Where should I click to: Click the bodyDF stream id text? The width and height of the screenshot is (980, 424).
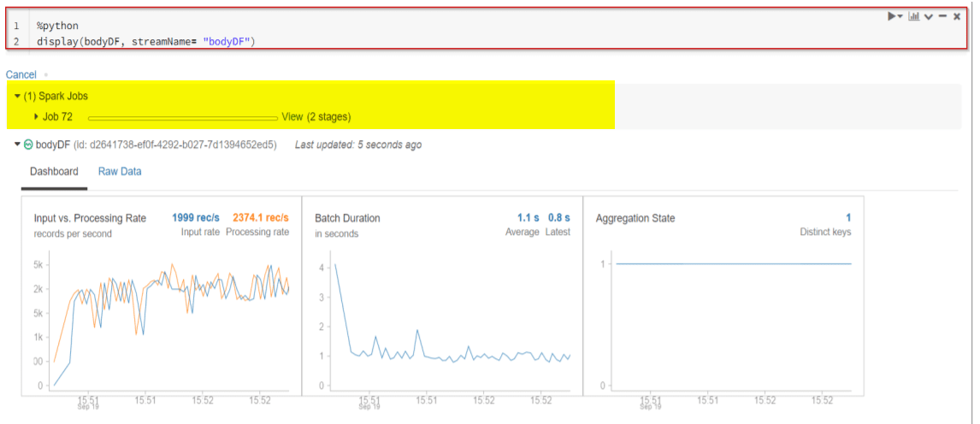pos(175,144)
